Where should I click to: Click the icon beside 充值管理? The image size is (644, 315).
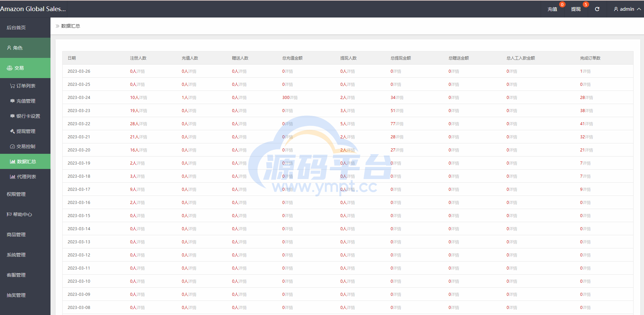click(12, 101)
